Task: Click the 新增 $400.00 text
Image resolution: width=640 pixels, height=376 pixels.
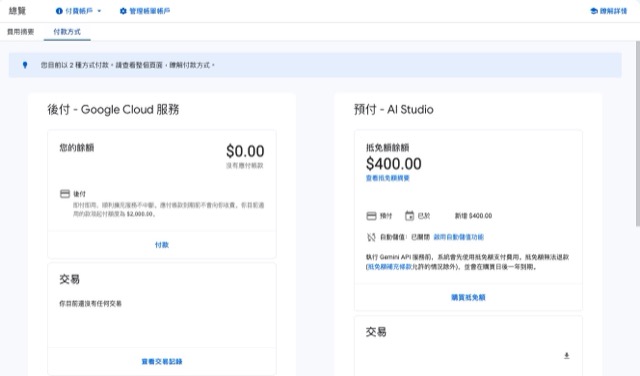Action: click(x=473, y=216)
